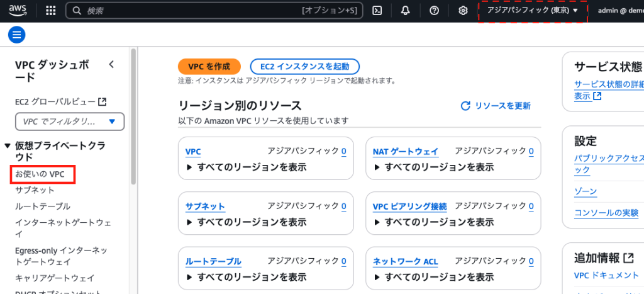Collapse the VPC dashboard sidebar chevron
The height and width of the screenshot is (294, 644).
click(x=111, y=64)
